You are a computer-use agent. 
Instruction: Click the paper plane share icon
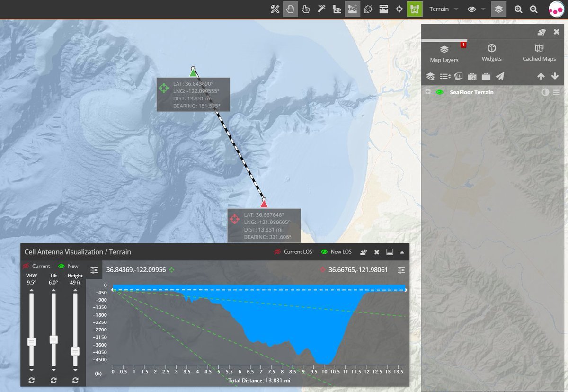point(500,76)
